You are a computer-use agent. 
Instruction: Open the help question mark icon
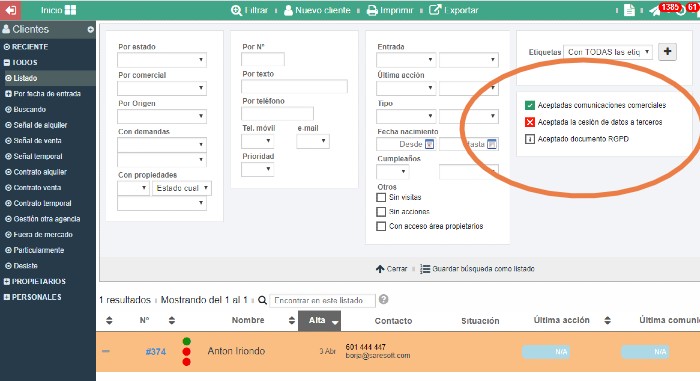(383, 299)
